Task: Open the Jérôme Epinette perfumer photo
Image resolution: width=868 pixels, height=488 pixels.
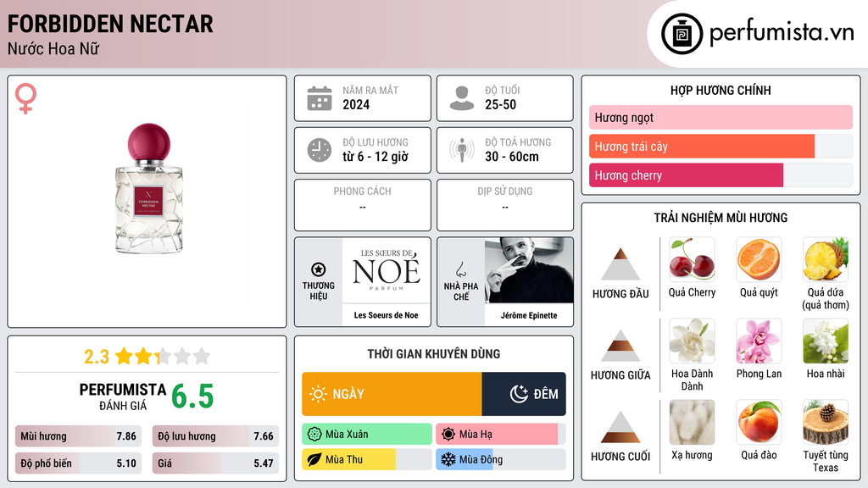Action: [x=529, y=270]
